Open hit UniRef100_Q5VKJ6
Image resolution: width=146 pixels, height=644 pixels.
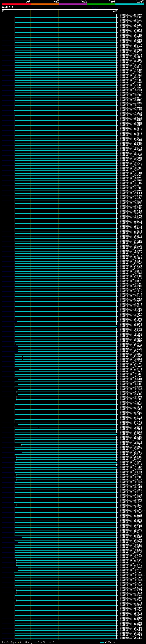(131, 27)
